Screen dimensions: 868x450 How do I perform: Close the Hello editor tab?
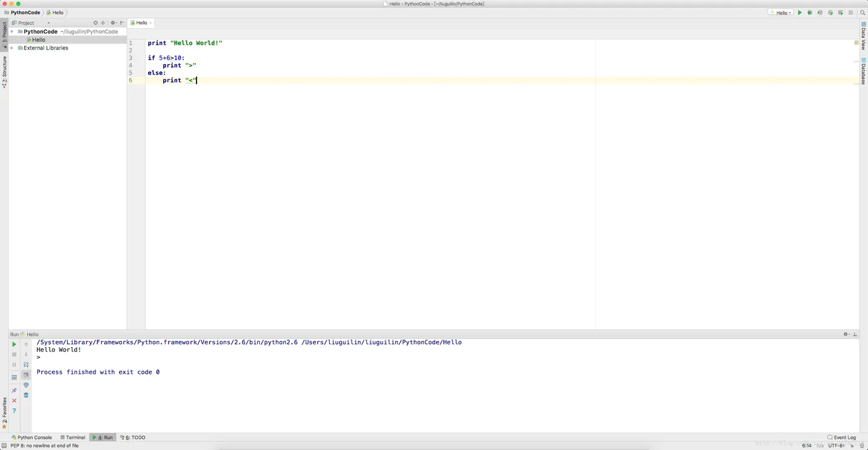pos(151,23)
